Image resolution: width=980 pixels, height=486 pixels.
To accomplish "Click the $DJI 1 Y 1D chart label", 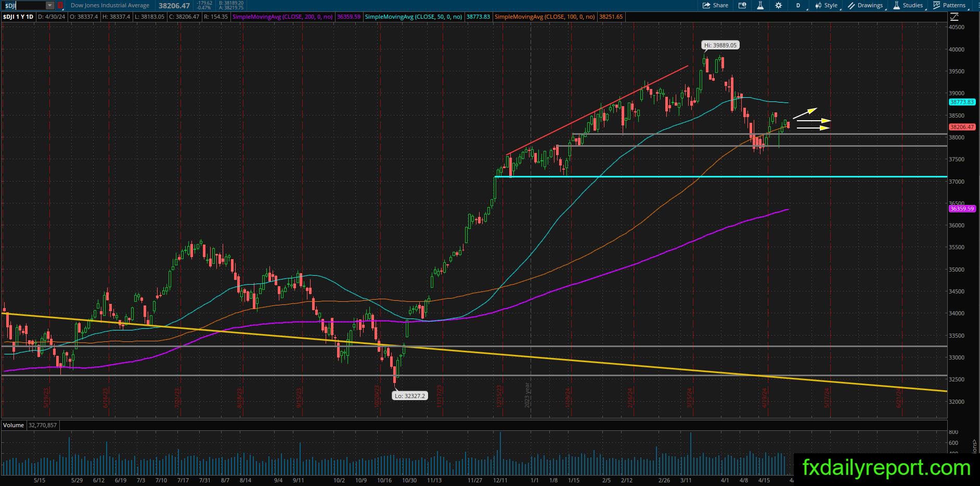I will pyautogui.click(x=18, y=17).
